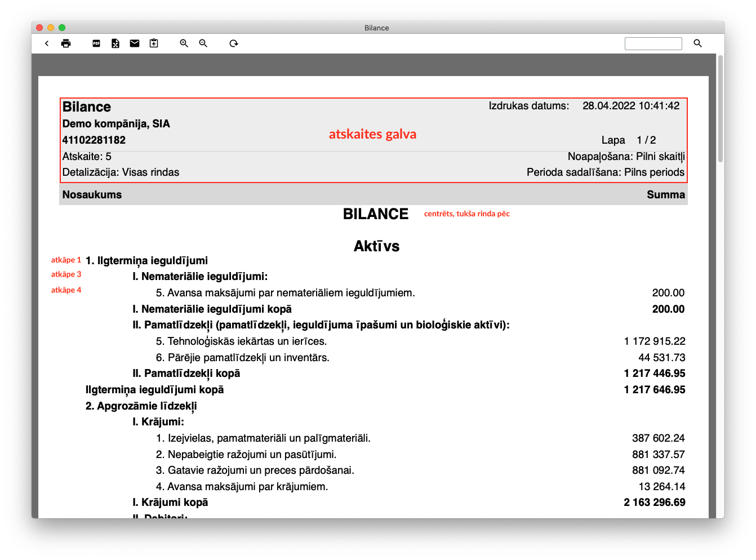Image resolution: width=756 pixels, height=560 pixels.
Task: Click the print date 28.04.2022 10:41:42
Action: 631,106
